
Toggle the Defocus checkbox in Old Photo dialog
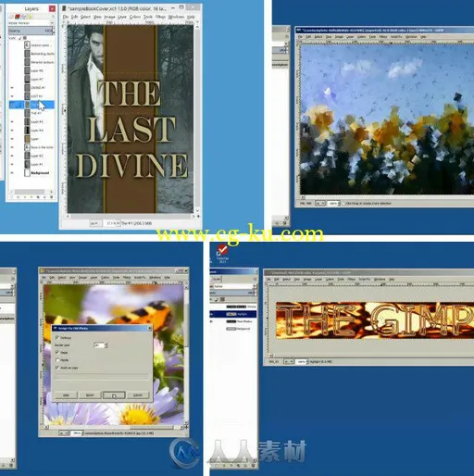56,337
